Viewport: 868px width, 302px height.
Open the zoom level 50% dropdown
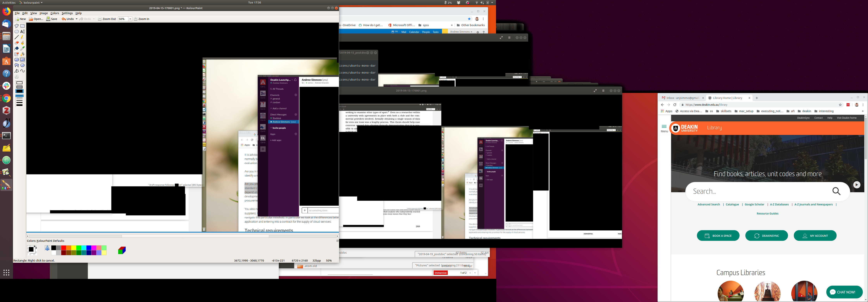coord(130,19)
